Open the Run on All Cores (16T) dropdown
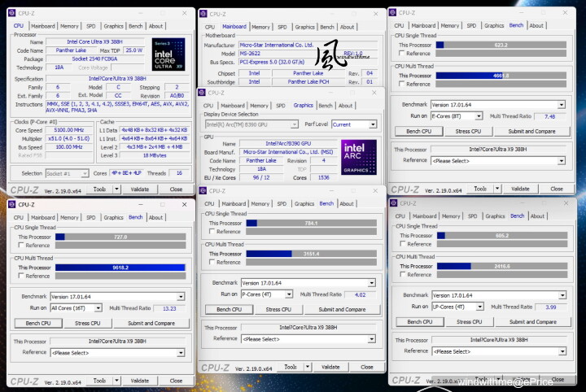This screenshot has width=586, height=392. point(76,308)
